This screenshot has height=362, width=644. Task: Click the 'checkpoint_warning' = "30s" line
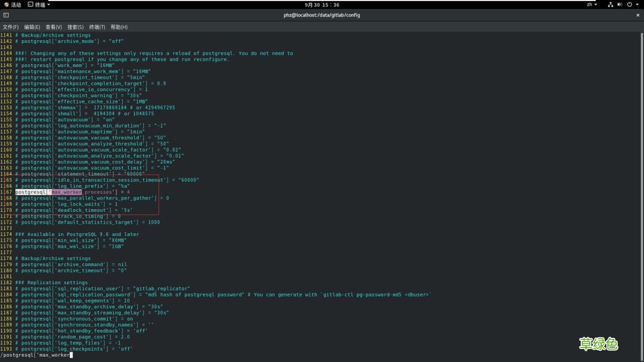[x=78, y=95]
